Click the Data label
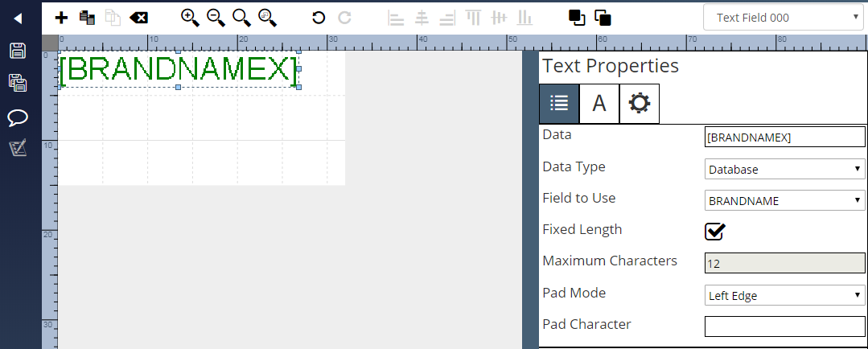The image size is (868, 349). click(557, 134)
